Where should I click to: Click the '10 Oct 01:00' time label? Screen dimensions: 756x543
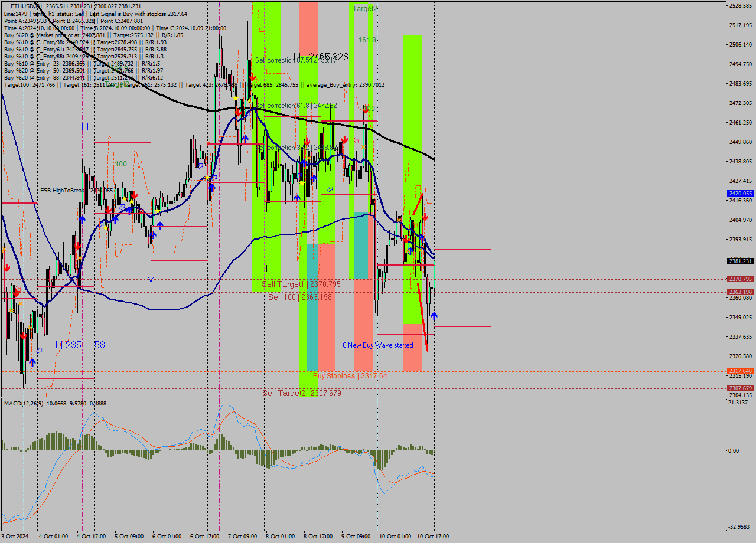pyautogui.click(x=395, y=537)
